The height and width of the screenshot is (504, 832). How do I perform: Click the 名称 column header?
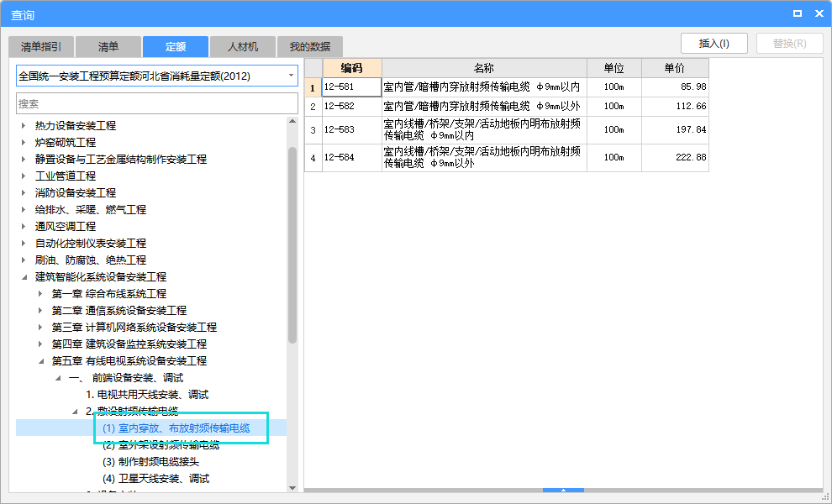tap(484, 68)
